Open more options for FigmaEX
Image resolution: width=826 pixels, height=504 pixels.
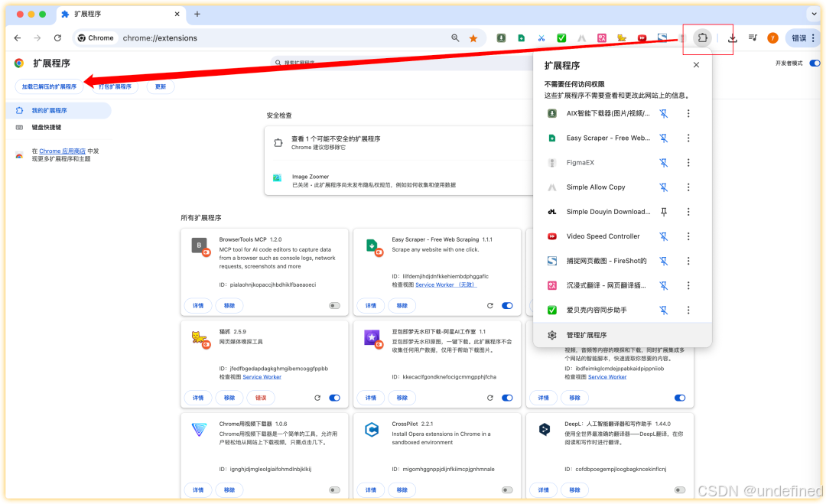coord(688,163)
